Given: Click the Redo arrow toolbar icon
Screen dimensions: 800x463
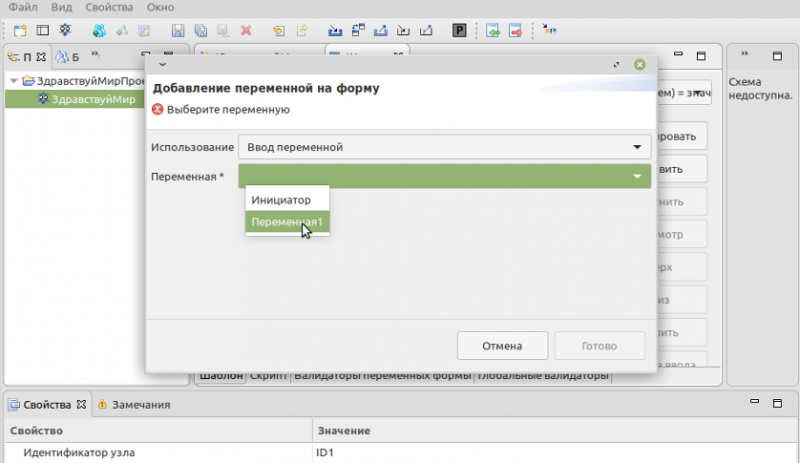Looking at the screenshot, I should (x=302, y=31).
